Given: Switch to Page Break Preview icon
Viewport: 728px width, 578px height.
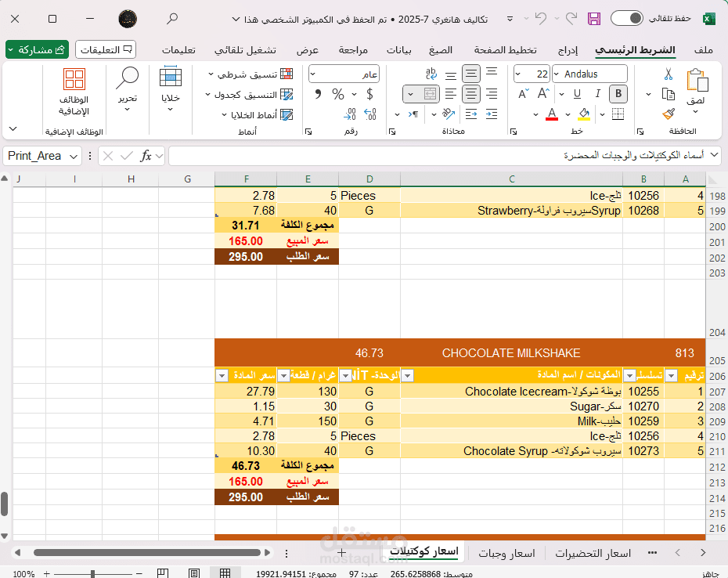Looking at the screenshot, I should (163, 573).
